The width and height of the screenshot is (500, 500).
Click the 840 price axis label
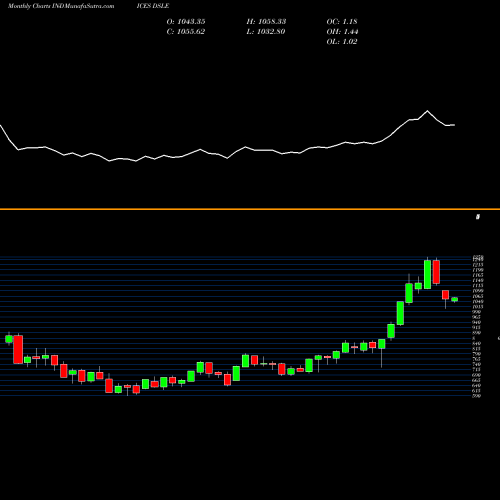(x=477, y=343)
